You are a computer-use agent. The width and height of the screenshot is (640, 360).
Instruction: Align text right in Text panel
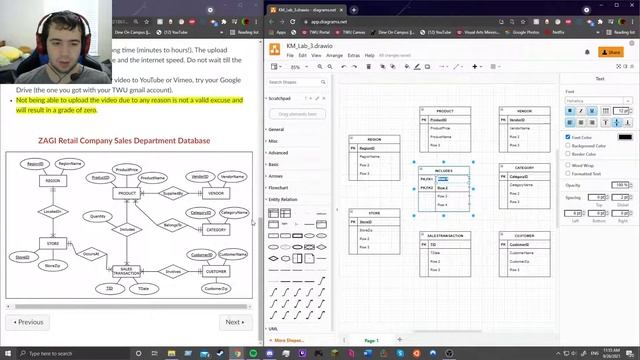pos(591,122)
